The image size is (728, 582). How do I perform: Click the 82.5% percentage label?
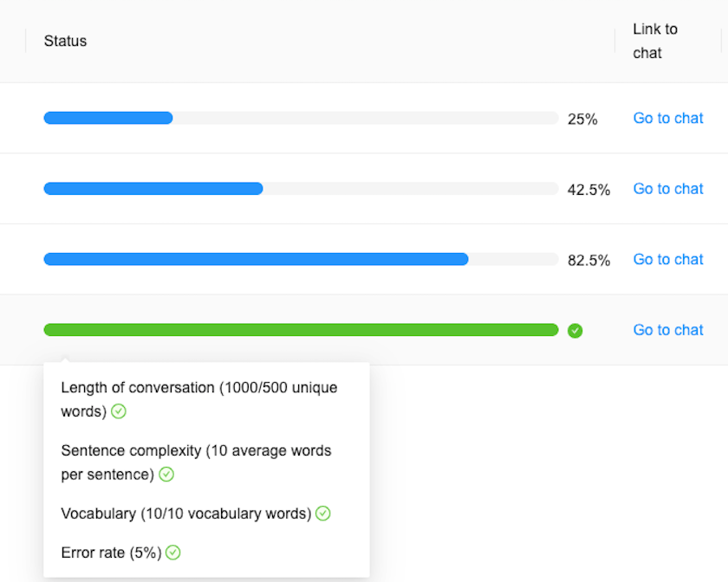588,260
